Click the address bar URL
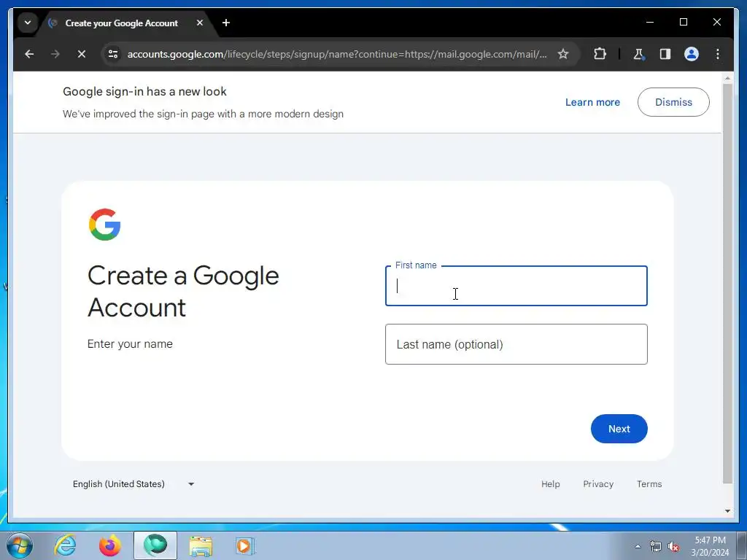This screenshot has height=560, width=747. [x=337, y=54]
